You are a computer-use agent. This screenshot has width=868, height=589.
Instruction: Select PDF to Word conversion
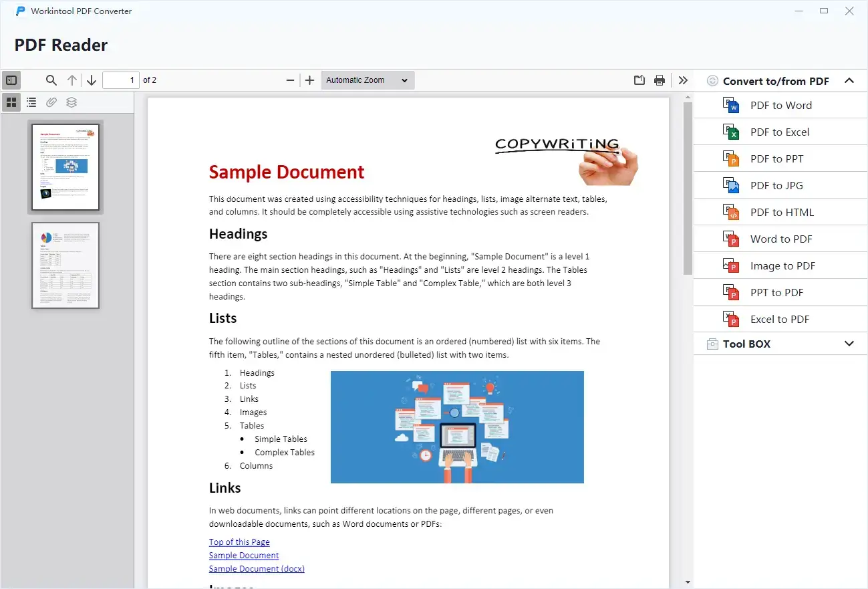(780, 105)
